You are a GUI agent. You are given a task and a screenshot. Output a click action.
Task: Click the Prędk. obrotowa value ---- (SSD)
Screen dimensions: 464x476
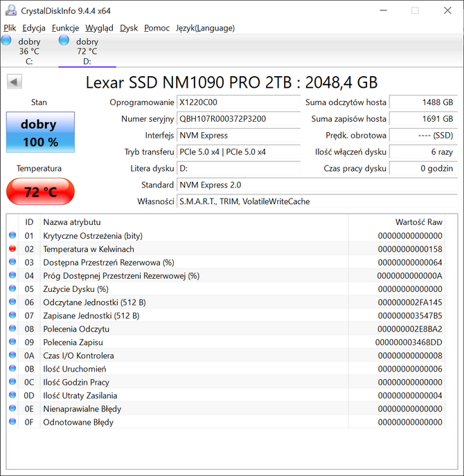(x=423, y=136)
